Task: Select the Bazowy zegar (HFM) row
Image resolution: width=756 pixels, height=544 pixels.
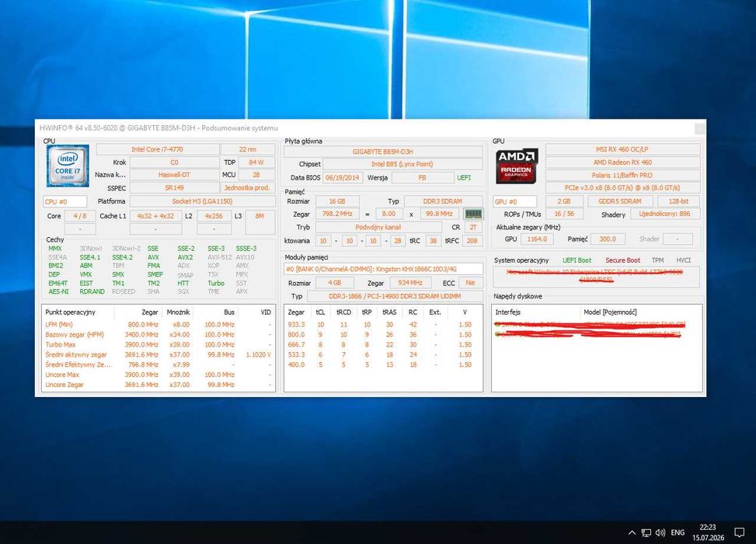Action: pos(159,335)
